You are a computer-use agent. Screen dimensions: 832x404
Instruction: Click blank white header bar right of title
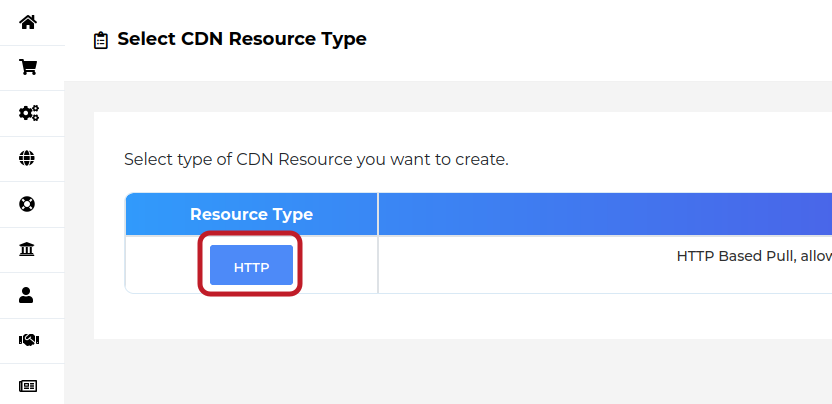tap(600, 40)
